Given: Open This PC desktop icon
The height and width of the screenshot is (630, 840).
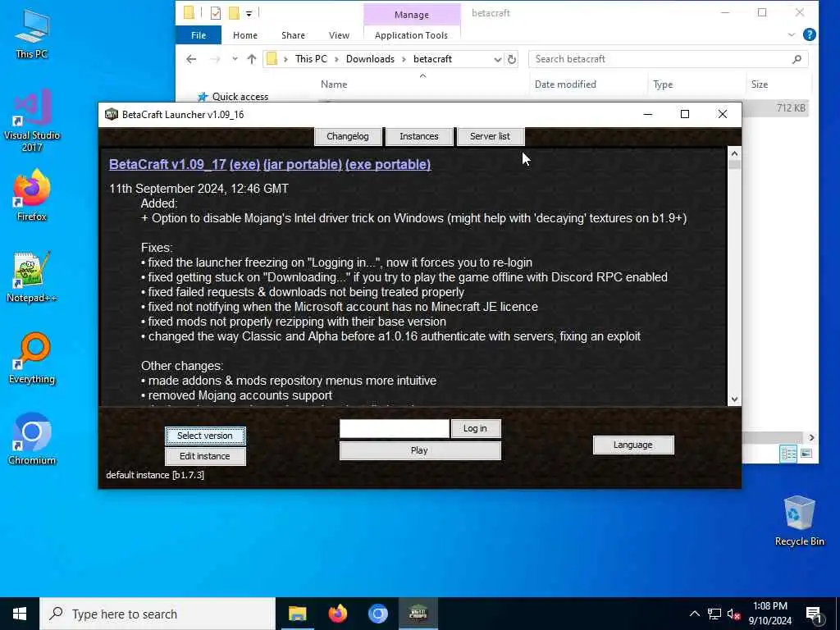Looking at the screenshot, I should coord(32,34).
